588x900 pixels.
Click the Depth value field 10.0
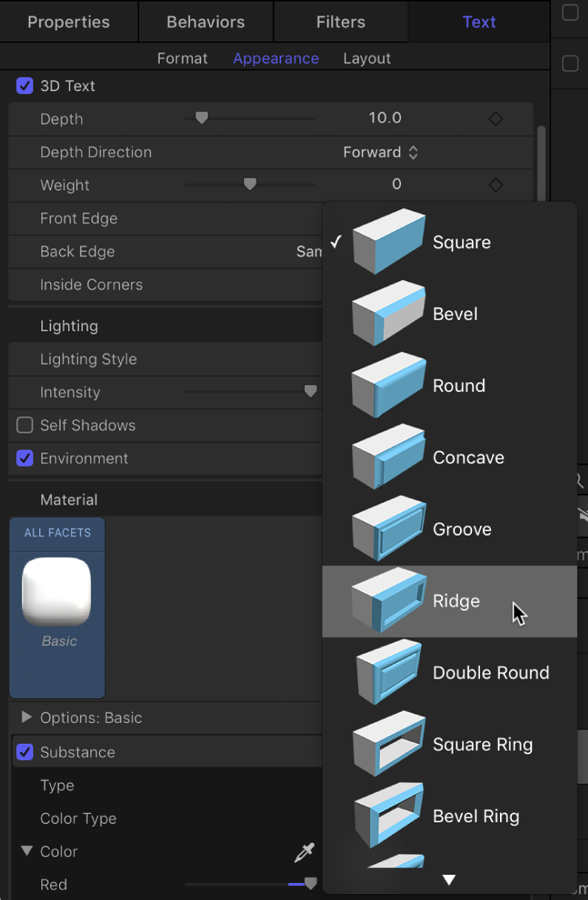tap(385, 118)
